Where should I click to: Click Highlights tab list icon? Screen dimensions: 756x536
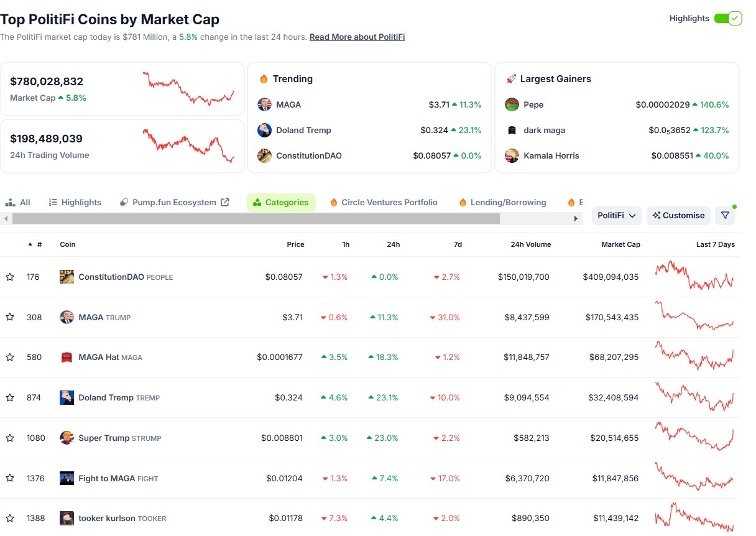click(x=53, y=202)
